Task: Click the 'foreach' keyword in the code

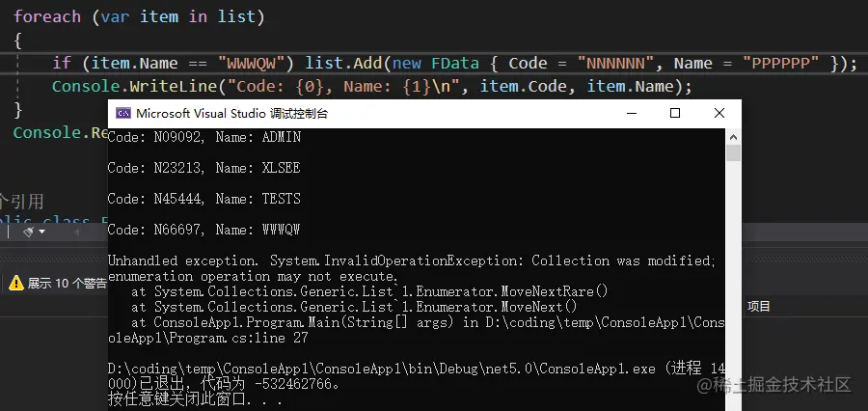Action: coord(47,16)
